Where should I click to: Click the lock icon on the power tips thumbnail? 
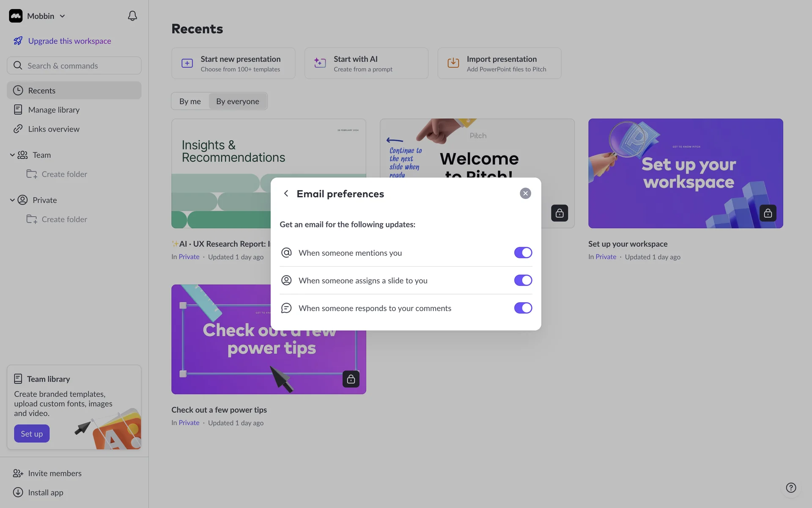(351, 379)
